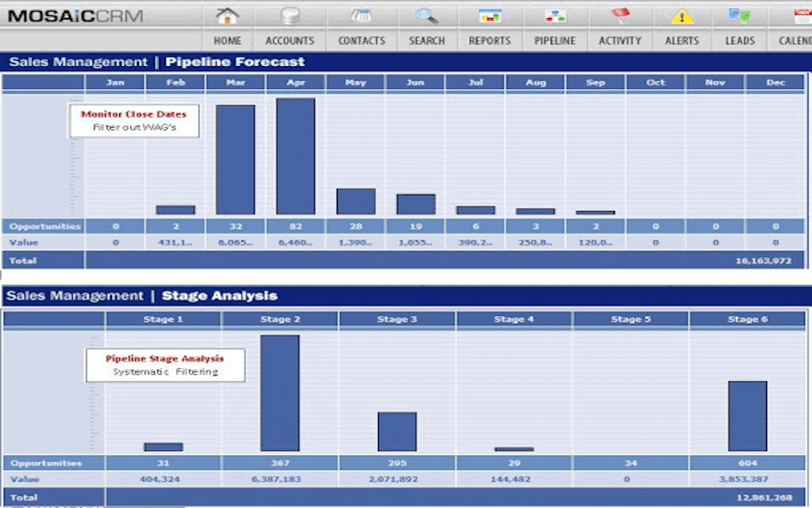
Task: Click the Activity red flag icon
Action: click(620, 16)
